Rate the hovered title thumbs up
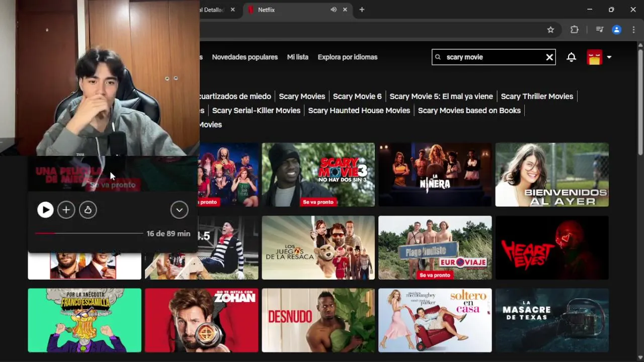 [88, 210]
